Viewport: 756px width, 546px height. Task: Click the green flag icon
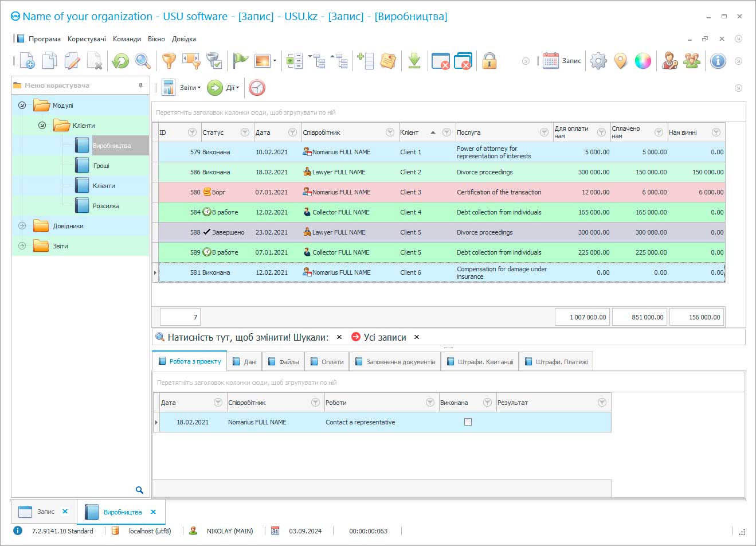[x=241, y=61]
